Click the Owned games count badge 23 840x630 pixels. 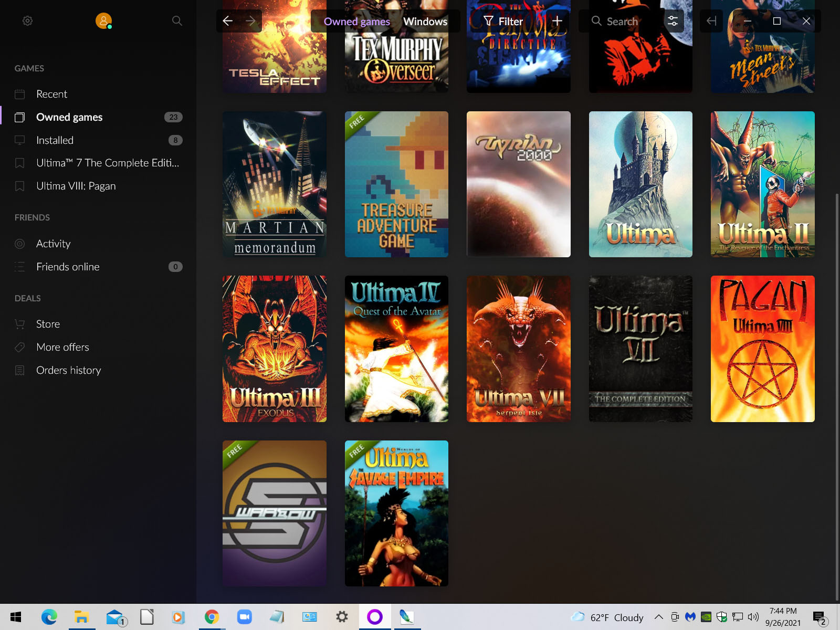pyautogui.click(x=173, y=117)
